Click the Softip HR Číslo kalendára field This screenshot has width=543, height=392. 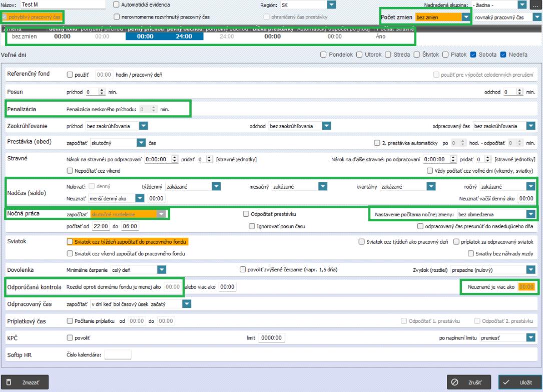117,355
